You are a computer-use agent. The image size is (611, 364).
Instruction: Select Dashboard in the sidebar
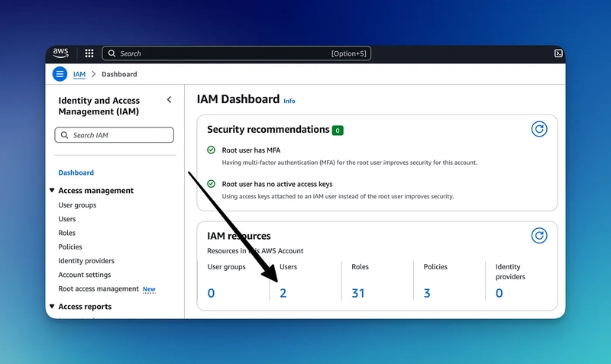[76, 172]
